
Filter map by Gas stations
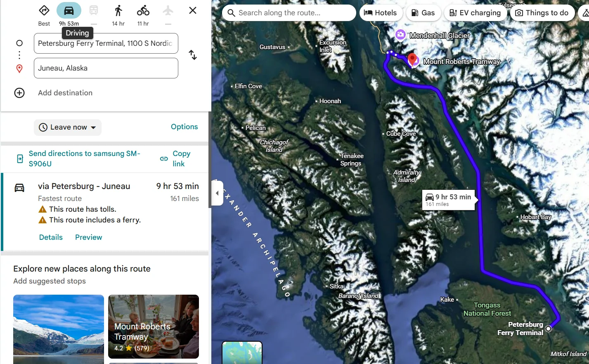pos(423,13)
